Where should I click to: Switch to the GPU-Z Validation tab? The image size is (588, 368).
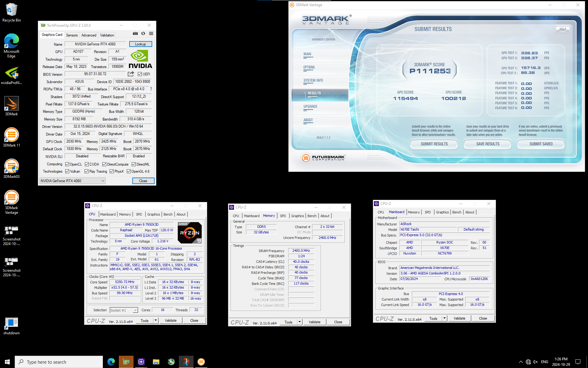(x=107, y=35)
